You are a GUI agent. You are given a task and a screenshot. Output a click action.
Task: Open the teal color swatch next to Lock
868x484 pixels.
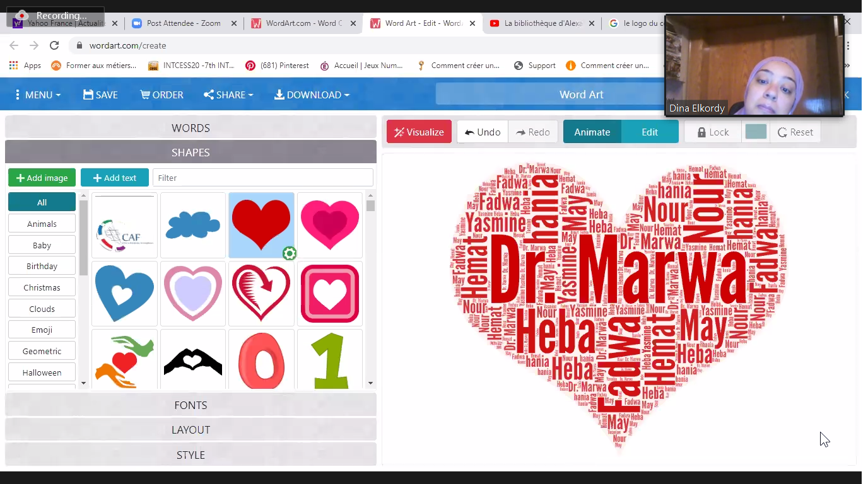pyautogui.click(x=755, y=132)
